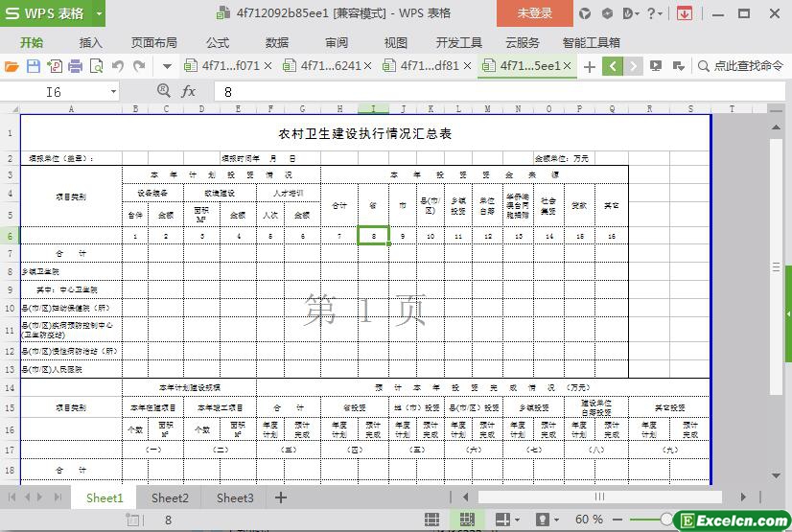Open the quick access toolbar dropdown arrow
Viewport: 792px width, 532px height.
[x=167, y=66]
